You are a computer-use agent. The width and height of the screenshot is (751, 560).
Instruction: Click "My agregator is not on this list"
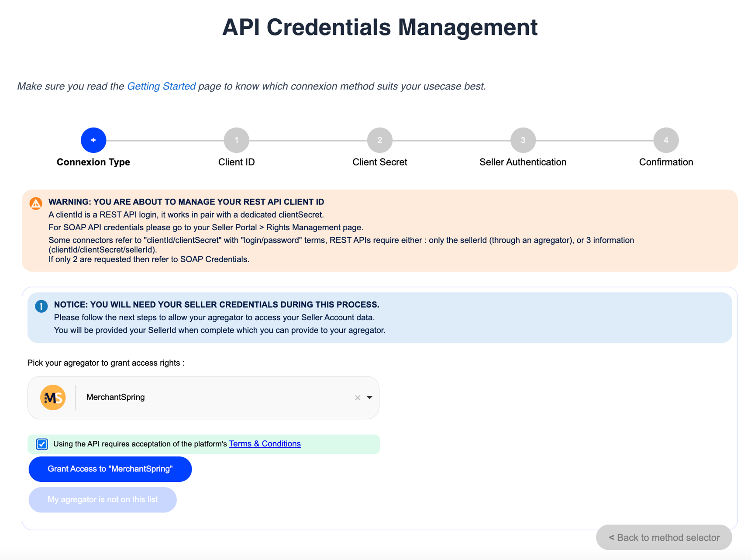click(x=103, y=500)
